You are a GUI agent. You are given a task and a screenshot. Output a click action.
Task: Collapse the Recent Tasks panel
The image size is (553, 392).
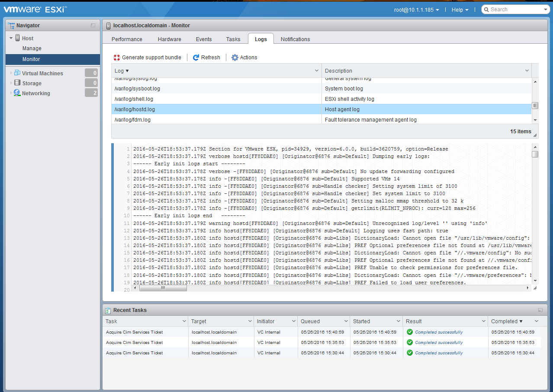[x=540, y=310]
